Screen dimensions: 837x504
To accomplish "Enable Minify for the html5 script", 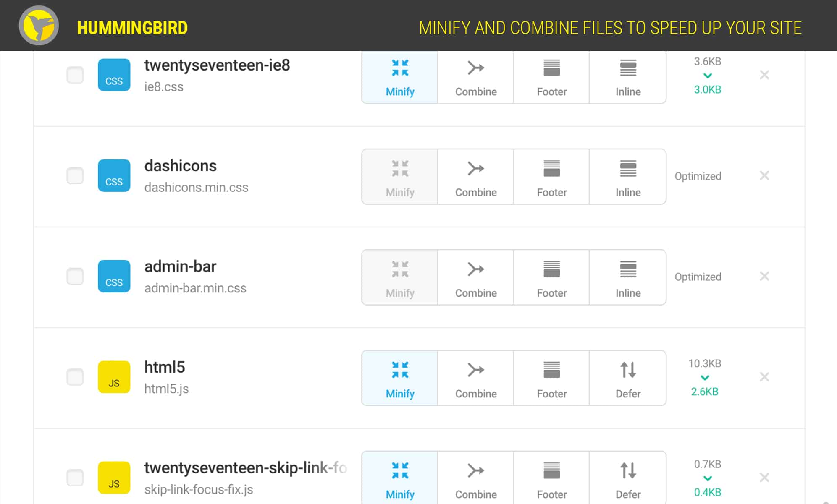I will point(399,377).
